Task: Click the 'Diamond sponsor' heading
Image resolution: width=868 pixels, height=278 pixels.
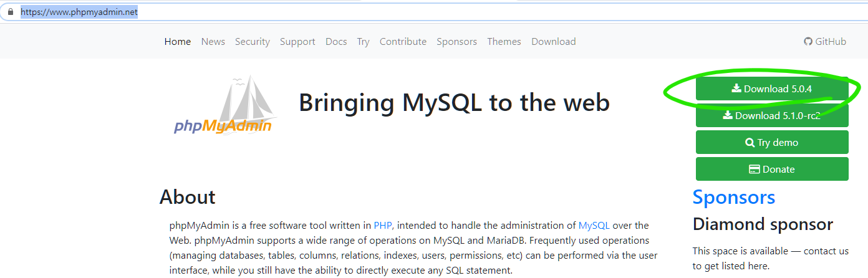Action: pyautogui.click(x=763, y=224)
